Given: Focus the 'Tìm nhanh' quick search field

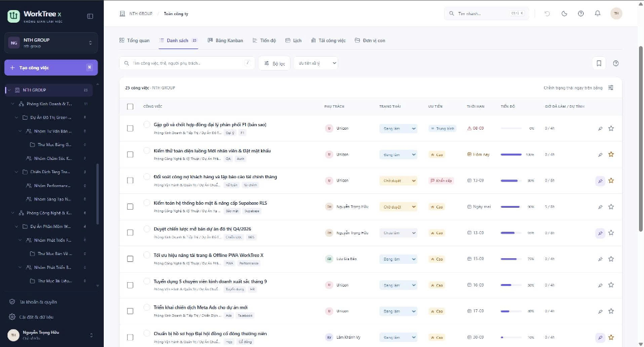Looking at the screenshot, I should (487, 14).
